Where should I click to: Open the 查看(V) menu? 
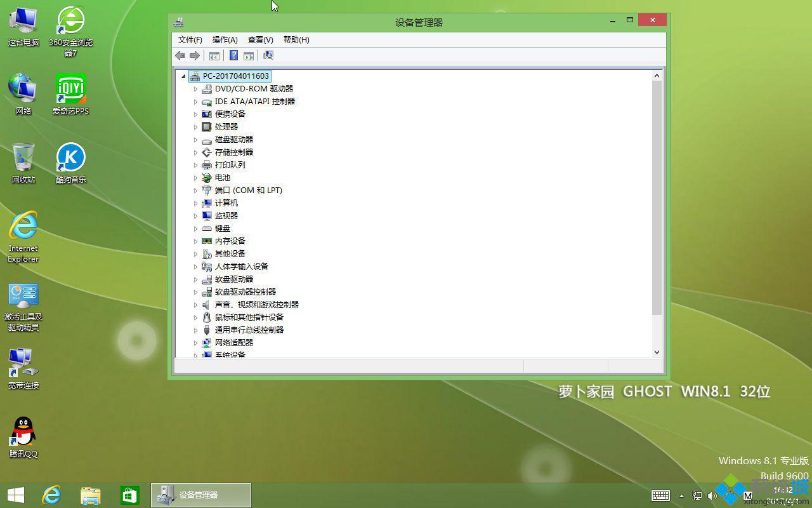(261, 39)
